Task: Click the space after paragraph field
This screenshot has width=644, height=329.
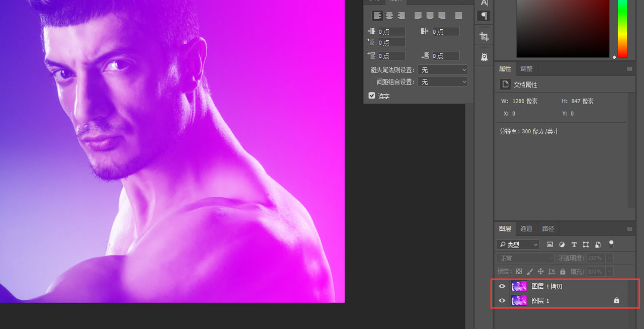Action: [446, 56]
